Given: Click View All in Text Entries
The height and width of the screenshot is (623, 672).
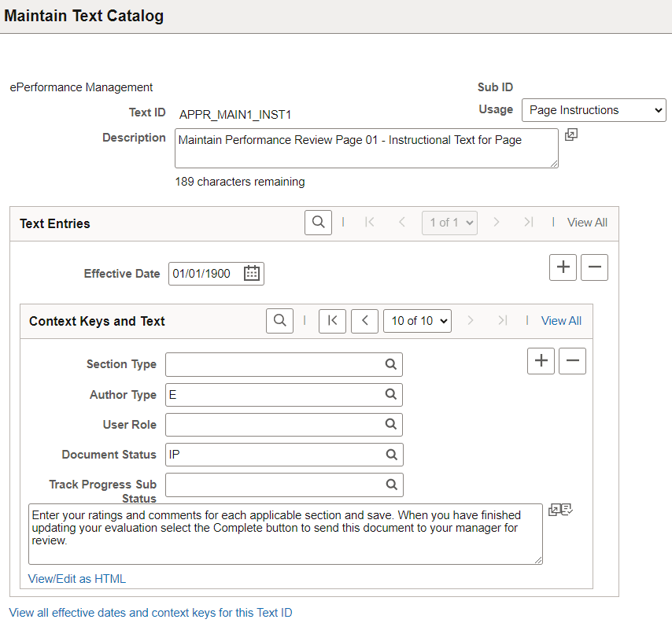Looking at the screenshot, I should pyautogui.click(x=587, y=222).
